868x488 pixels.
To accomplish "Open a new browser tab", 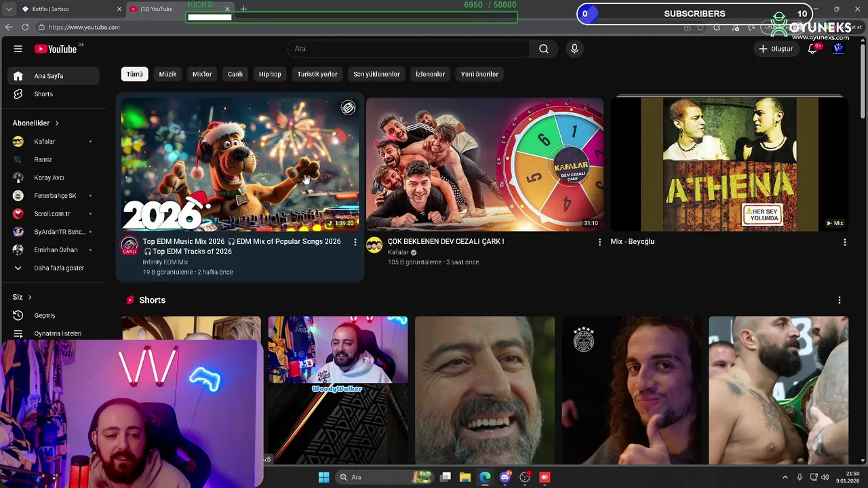I will tap(243, 9).
